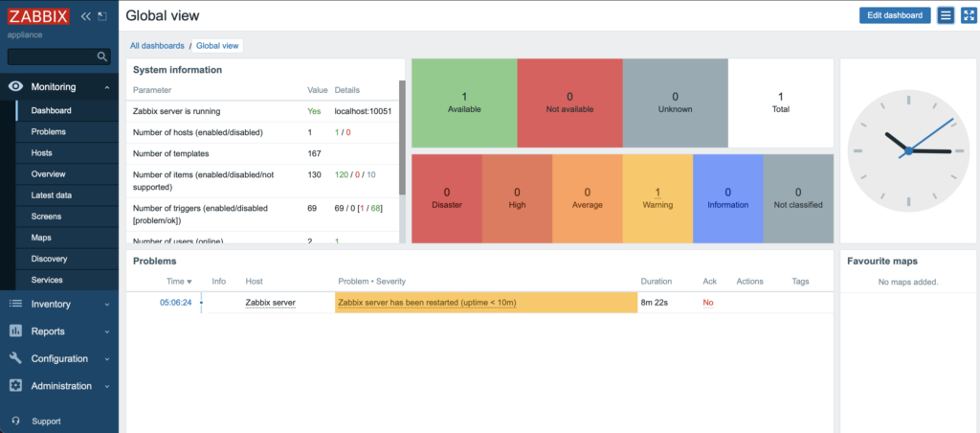Collapse sidebar using double-arrow icon
Screen dimensions: 980x433
86,16
